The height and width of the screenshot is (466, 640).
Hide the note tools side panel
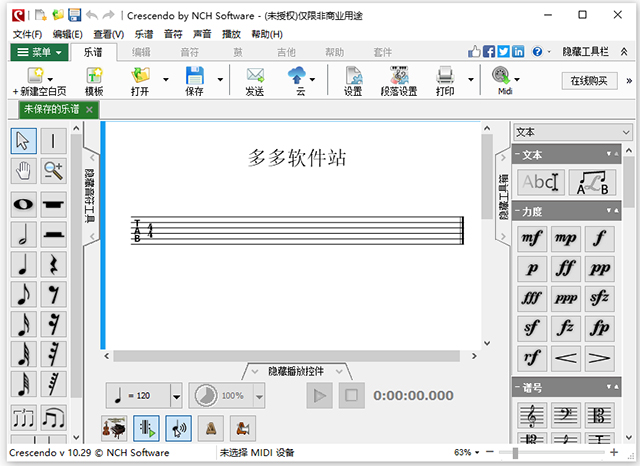click(91, 196)
